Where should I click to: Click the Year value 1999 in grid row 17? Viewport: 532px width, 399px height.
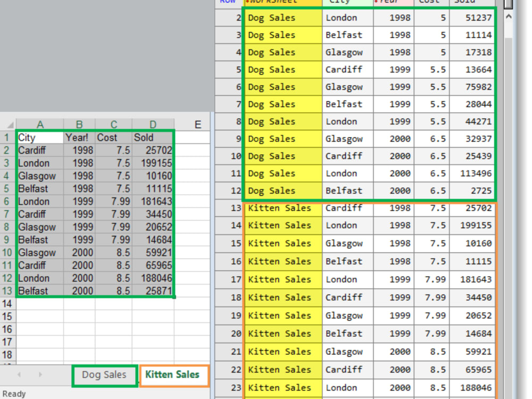click(394, 280)
